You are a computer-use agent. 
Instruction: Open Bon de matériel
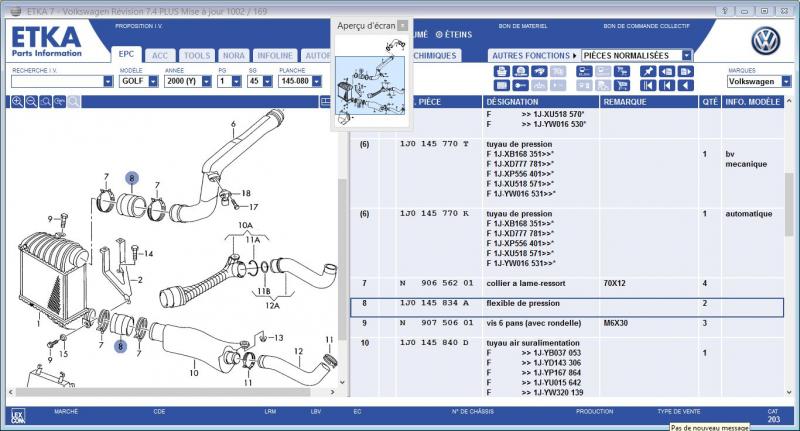coord(523,26)
